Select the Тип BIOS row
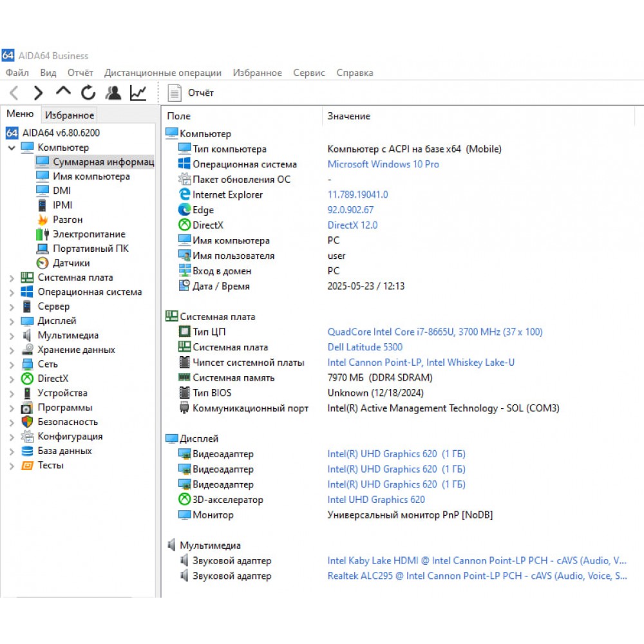This screenshot has width=644, height=644. pyautogui.click(x=301, y=393)
